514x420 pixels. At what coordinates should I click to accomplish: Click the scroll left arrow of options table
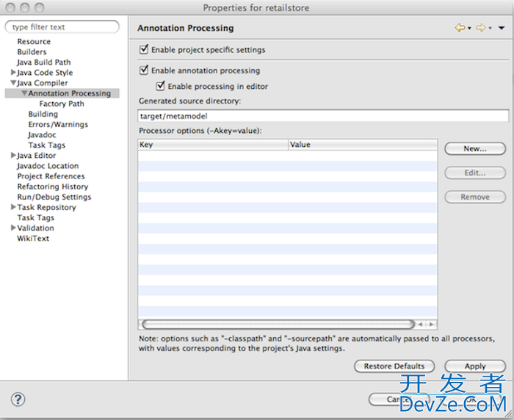tap(421, 325)
